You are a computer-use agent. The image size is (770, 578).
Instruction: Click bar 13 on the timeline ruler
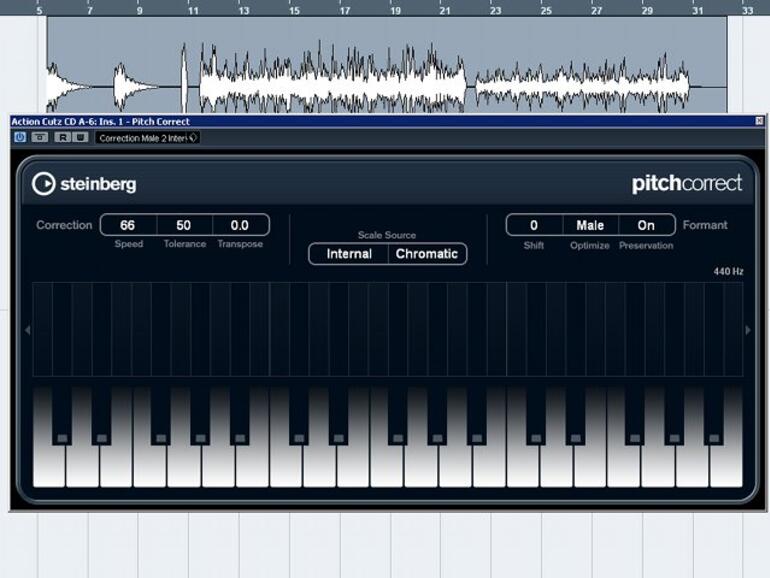point(244,10)
